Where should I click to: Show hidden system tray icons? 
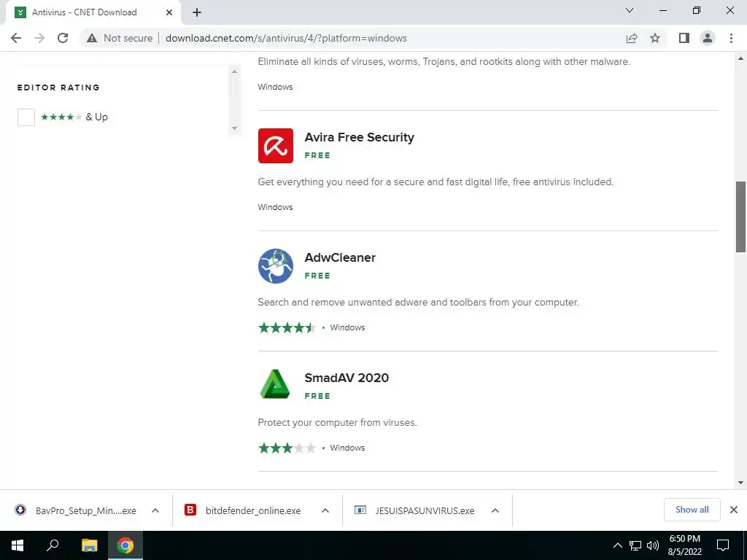(617, 545)
